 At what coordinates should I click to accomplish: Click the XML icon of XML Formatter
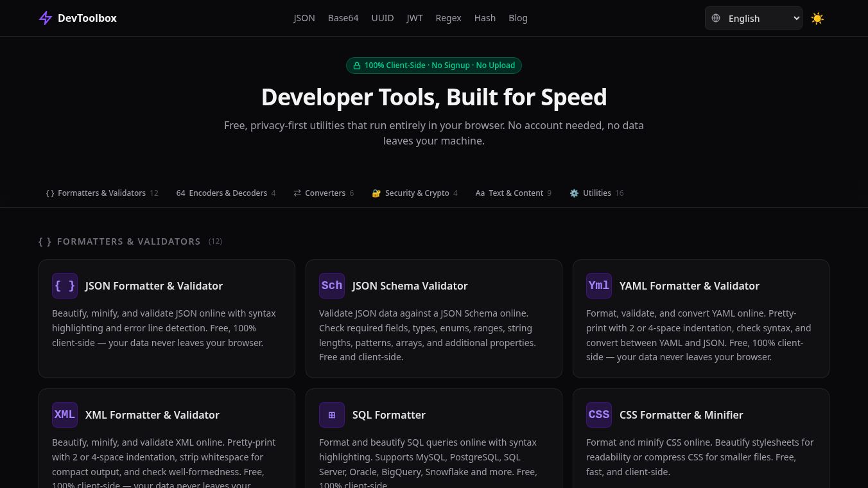point(65,415)
